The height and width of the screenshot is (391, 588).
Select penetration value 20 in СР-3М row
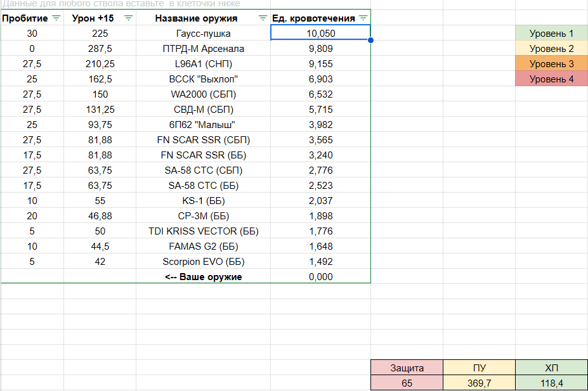[32, 215]
